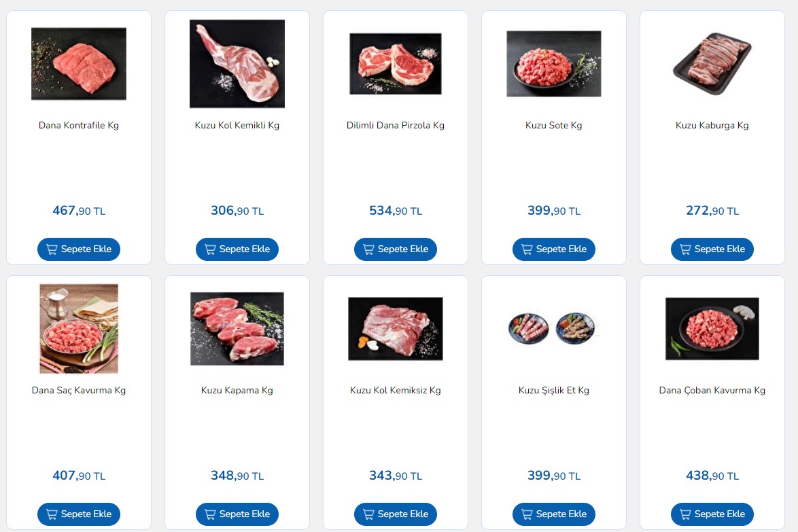Viewport: 798px width, 532px height.
Task: Click cart icon under Kuzu Kaburga Kg
Action: [685, 249]
